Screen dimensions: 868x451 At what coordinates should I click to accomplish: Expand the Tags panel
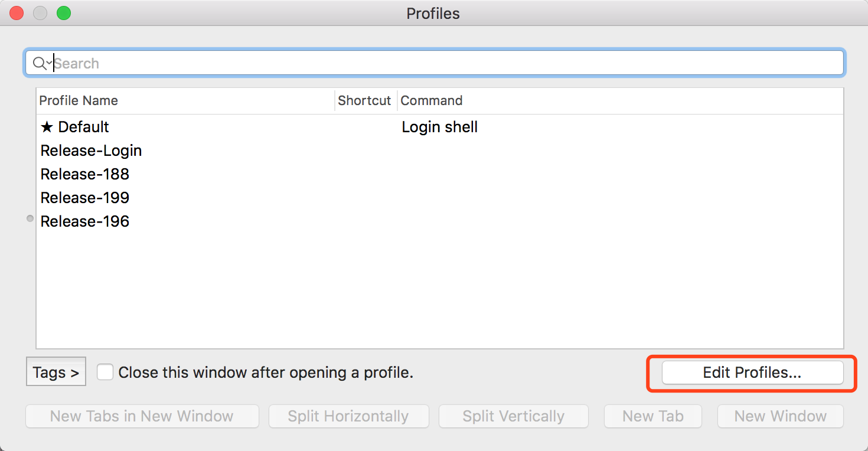tap(56, 372)
